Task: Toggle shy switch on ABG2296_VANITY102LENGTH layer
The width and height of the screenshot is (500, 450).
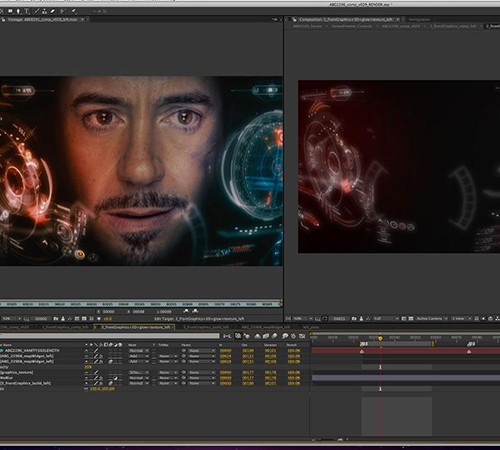Action: [x=86, y=351]
